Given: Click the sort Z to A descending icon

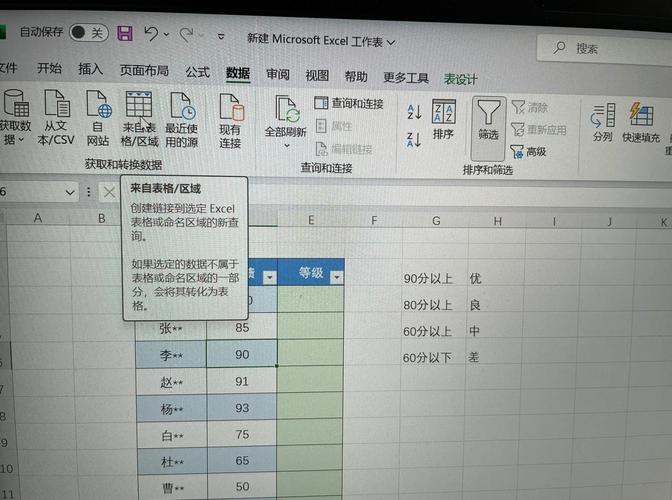Looking at the screenshot, I should (x=414, y=140).
